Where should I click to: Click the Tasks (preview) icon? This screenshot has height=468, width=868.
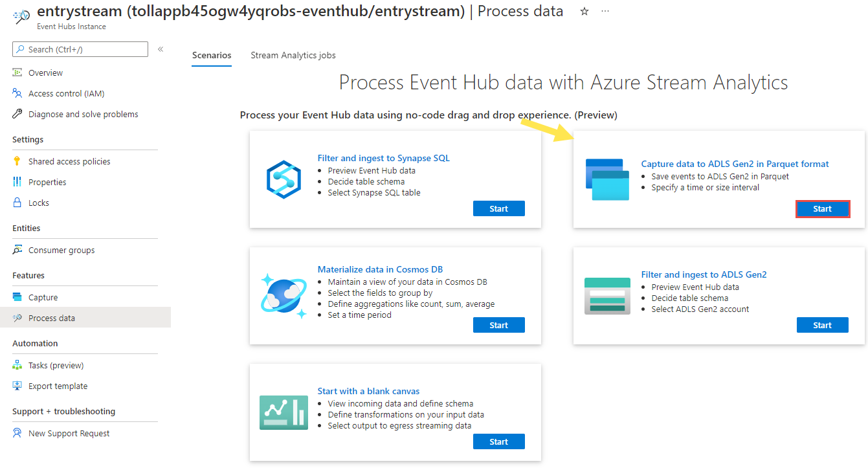click(17, 365)
